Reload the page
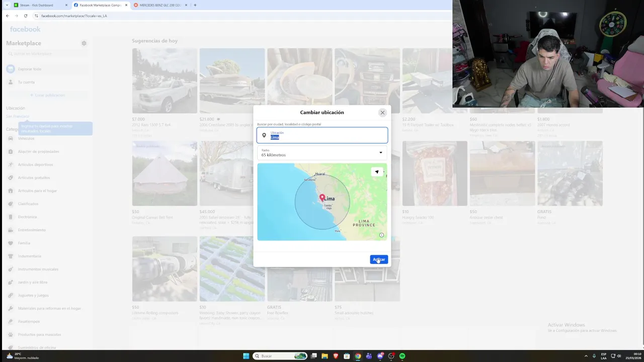The image size is (644, 362). (x=26, y=16)
